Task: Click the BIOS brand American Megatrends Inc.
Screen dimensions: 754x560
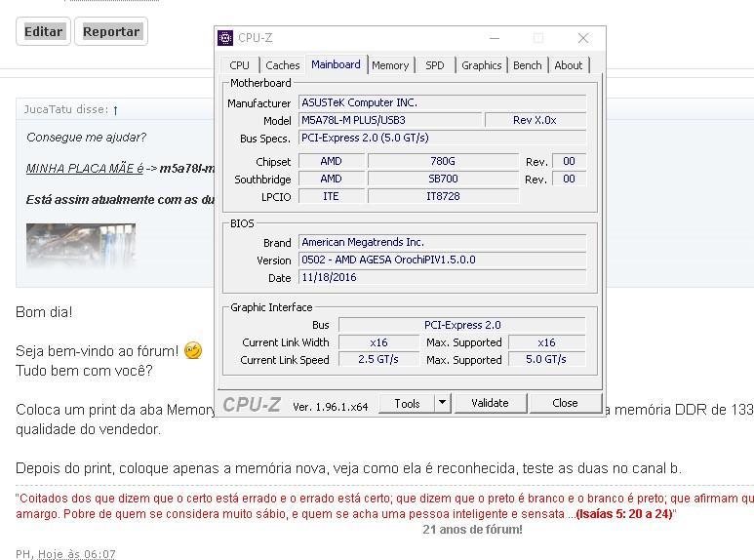Action: pyautogui.click(x=442, y=242)
